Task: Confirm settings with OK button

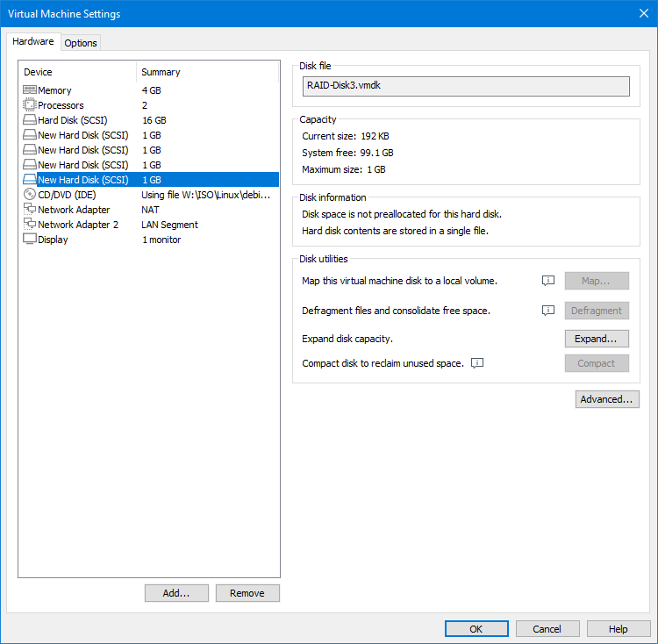Action: pos(476,629)
